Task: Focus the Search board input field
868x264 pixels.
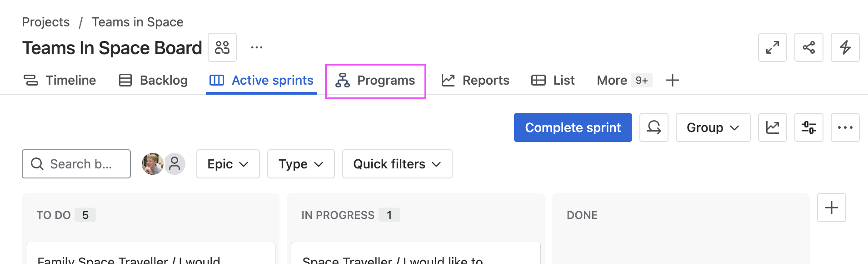Action: click(81, 164)
